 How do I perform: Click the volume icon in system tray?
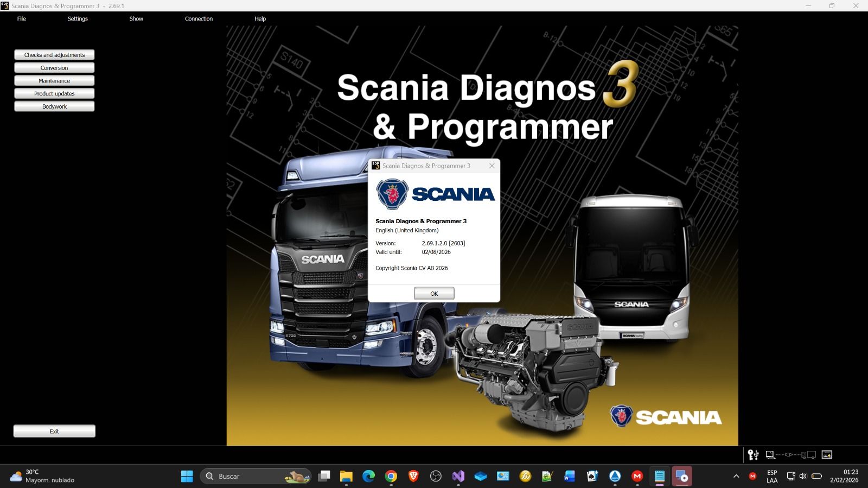click(803, 477)
